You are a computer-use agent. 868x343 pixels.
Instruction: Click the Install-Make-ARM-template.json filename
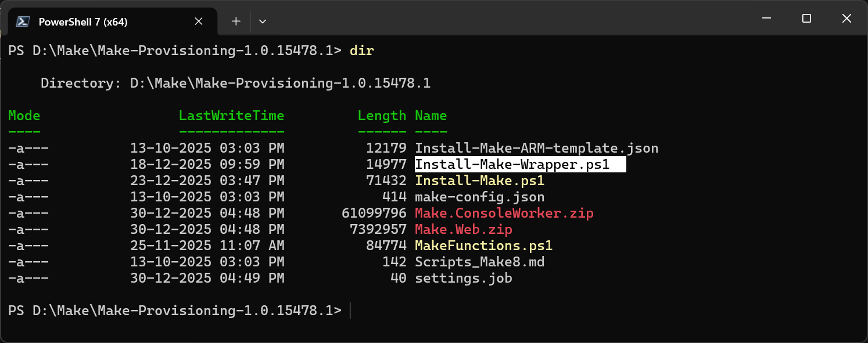[536, 148]
